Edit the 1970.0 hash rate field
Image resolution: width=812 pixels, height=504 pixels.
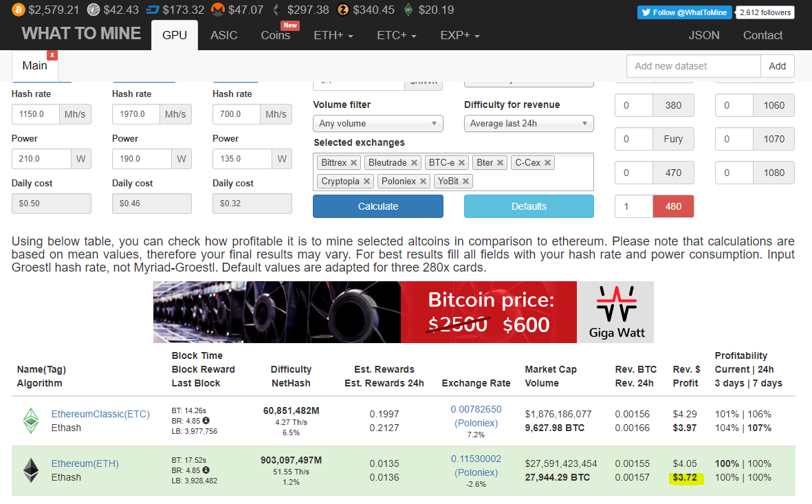point(136,114)
